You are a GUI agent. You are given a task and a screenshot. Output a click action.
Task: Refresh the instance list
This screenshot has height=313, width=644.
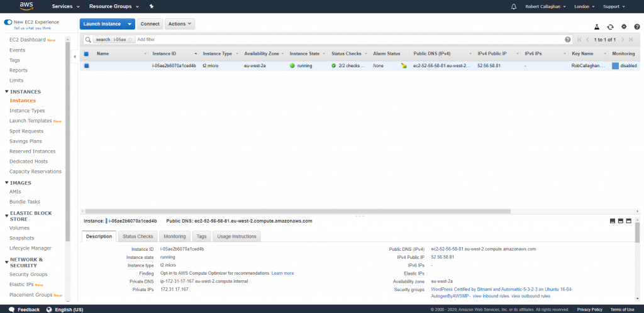tap(610, 26)
